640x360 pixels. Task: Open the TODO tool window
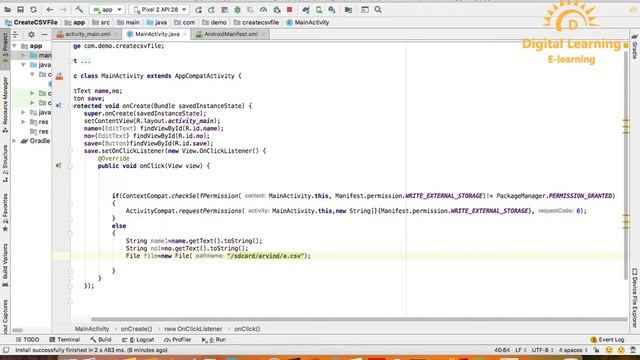[x=27, y=340]
